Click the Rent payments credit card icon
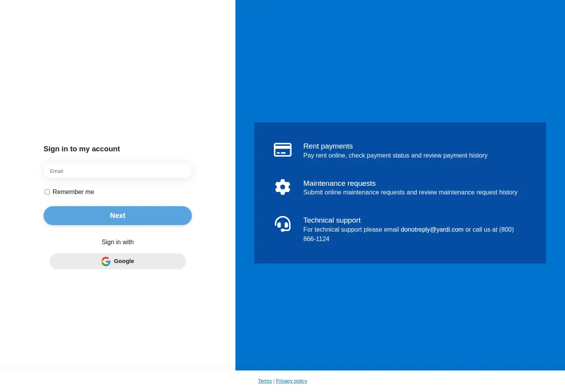565x392 pixels. tap(282, 150)
